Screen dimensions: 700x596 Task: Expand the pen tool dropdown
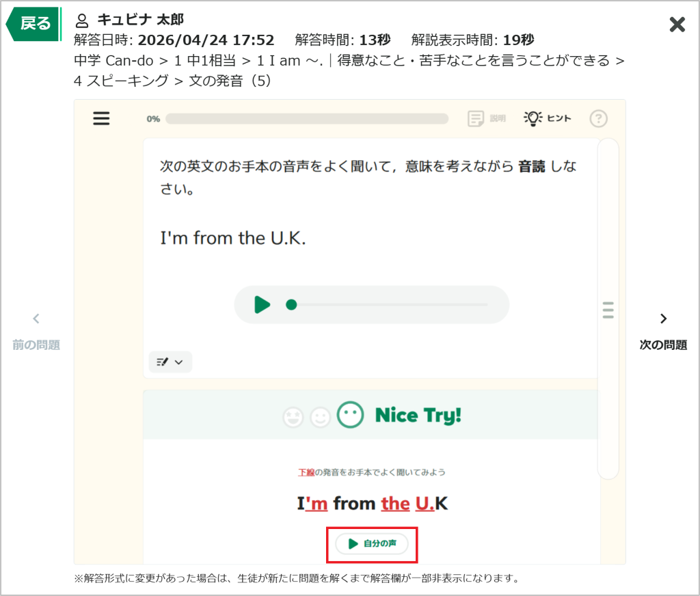pos(170,362)
